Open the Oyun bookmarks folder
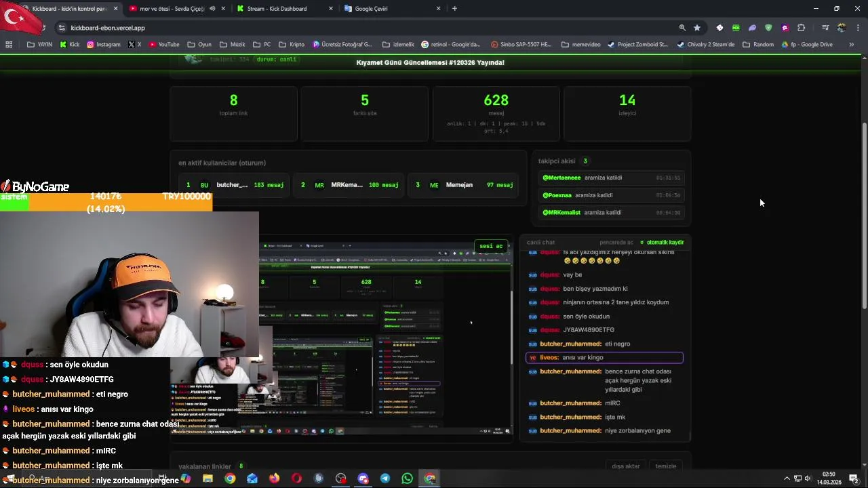 pos(199,45)
